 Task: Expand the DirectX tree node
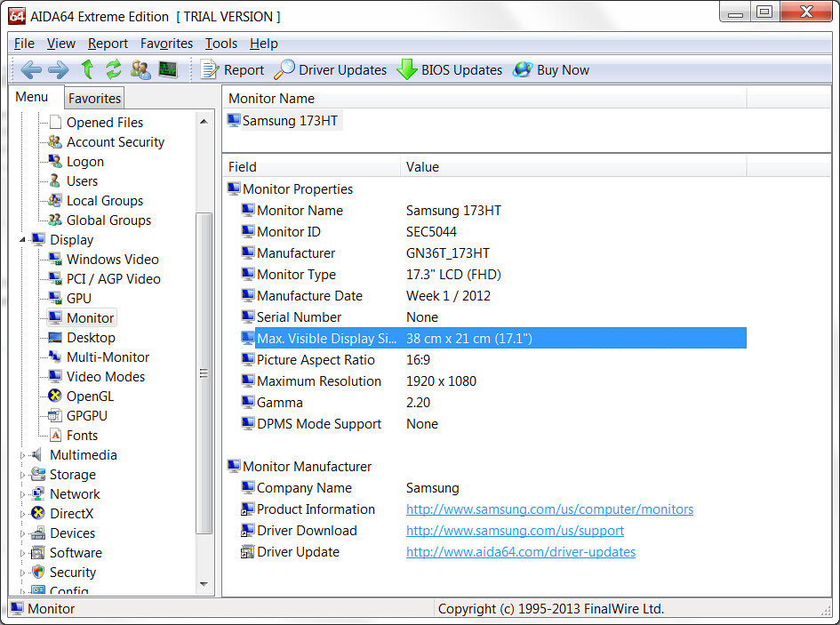[x=22, y=514]
